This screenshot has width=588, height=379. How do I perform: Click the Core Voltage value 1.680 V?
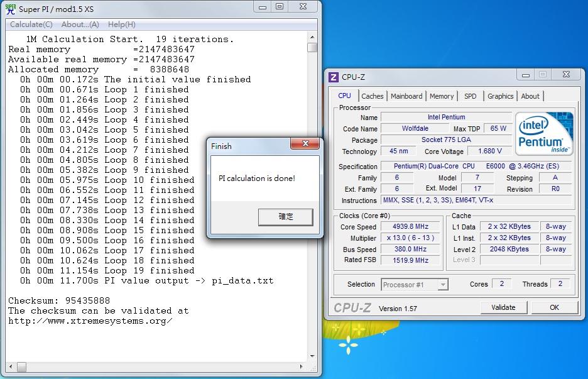pos(489,151)
